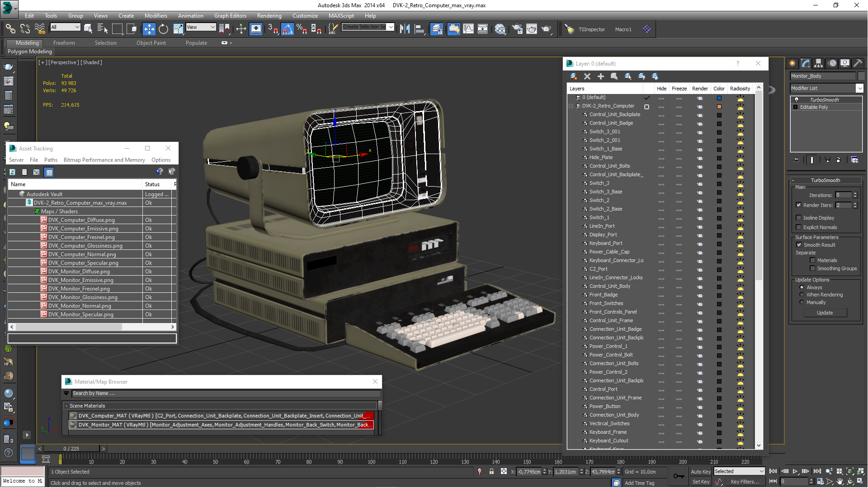The height and width of the screenshot is (488, 868).
Task: Open Select by Name dialog
Action: pos(103,29)
